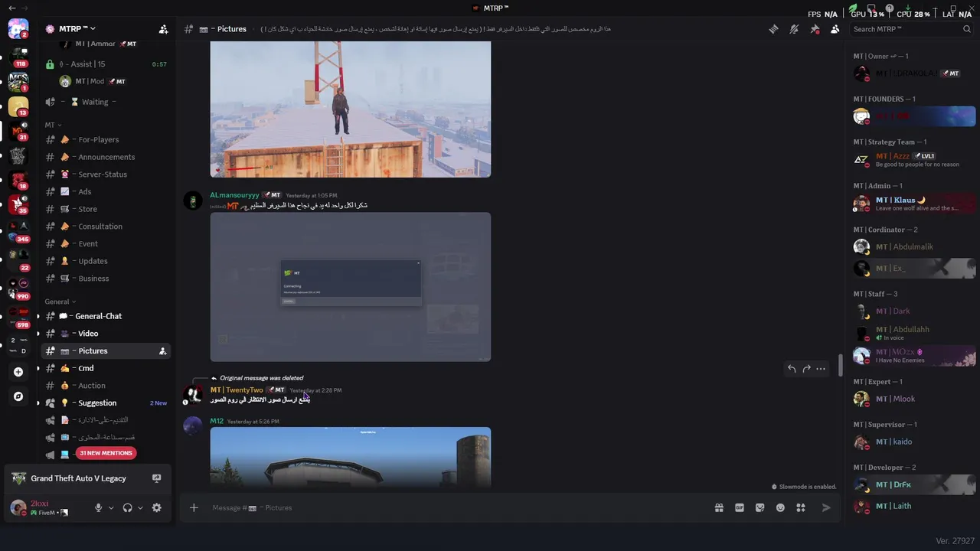
Task: Join the Waiting voice channel
Action: pos(106,102)
